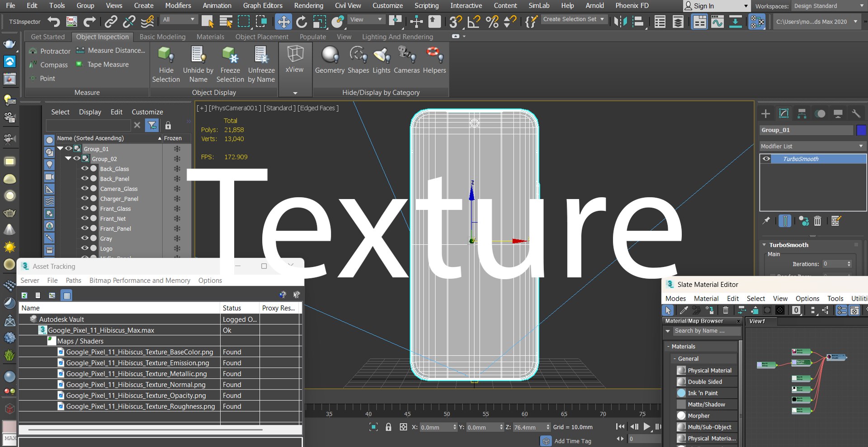Viewport: 868px width, 447px height.
Task: Click the Tape Measure button
Action: pos(102,65)
